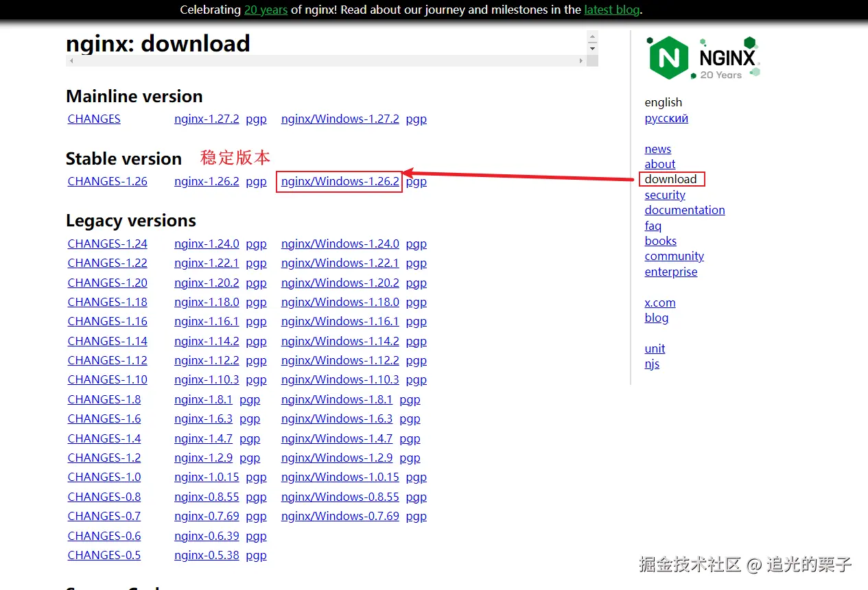
Task: Download nginx/Windows-1.18.0
Action: coord(340,302)
